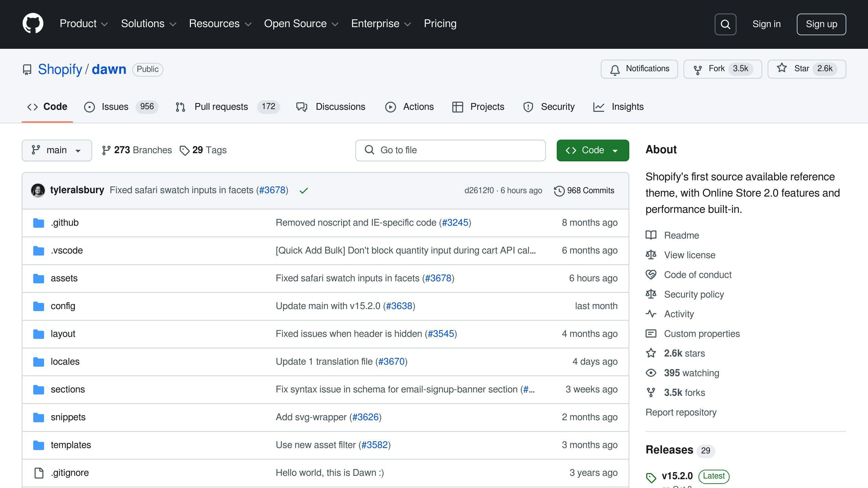Image resolution: width=868 pixels, height=488 pixels.
Task: Switch to the Actions tab
Action: [x=409, y=107]
